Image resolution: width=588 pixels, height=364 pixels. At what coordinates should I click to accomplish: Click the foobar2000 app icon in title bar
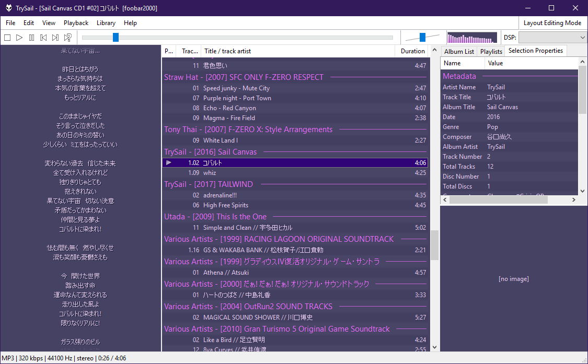(x=9, y=8)
